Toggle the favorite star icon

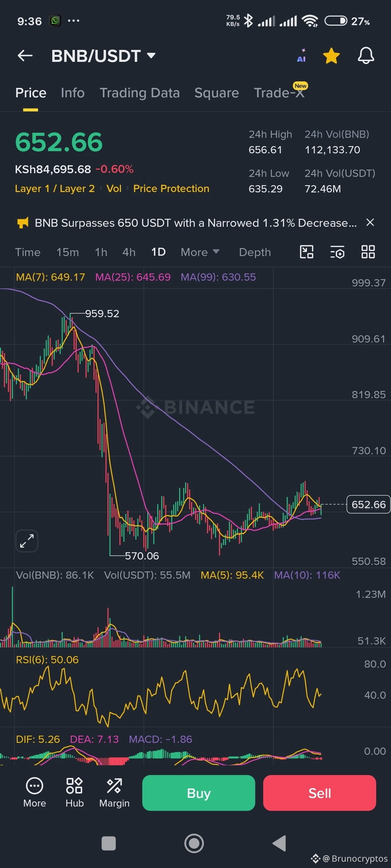[331, 56]
